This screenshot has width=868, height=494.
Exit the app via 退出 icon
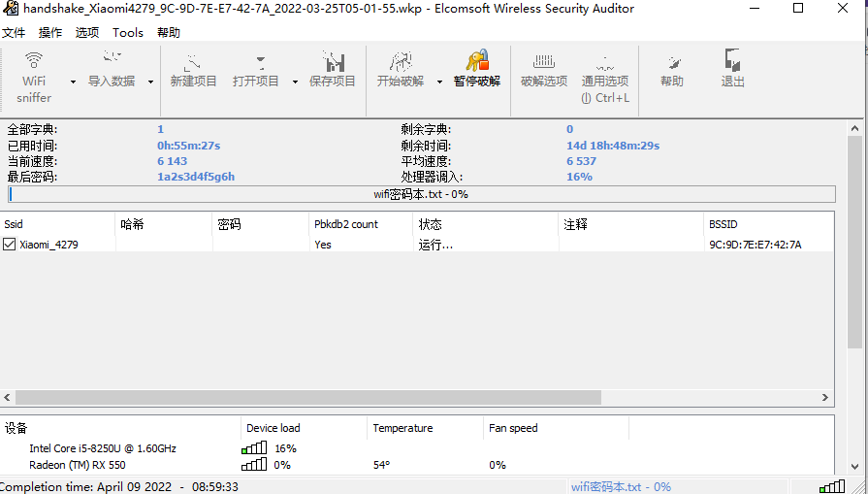pos(732,69)
